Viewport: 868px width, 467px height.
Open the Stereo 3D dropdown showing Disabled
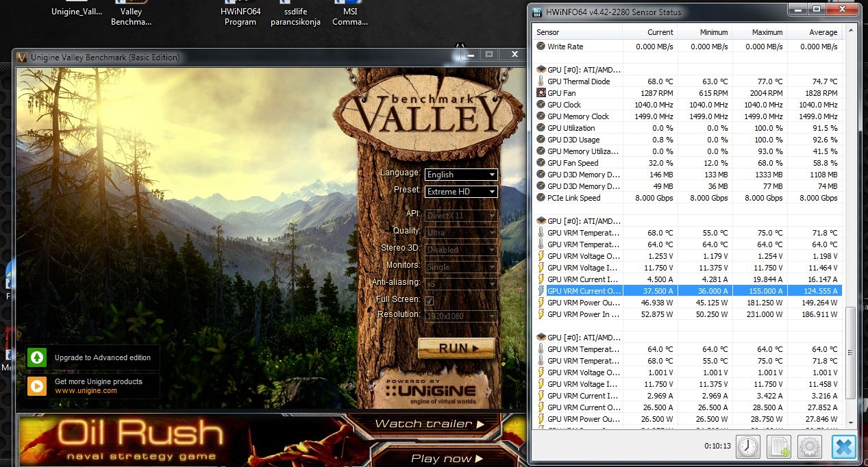[x=461, y=250]
